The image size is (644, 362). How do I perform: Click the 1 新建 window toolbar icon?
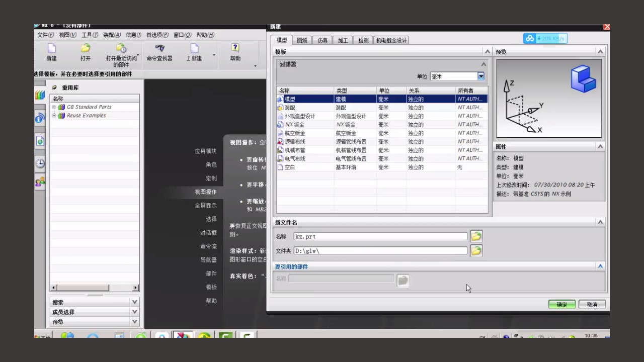pos(194,48)
